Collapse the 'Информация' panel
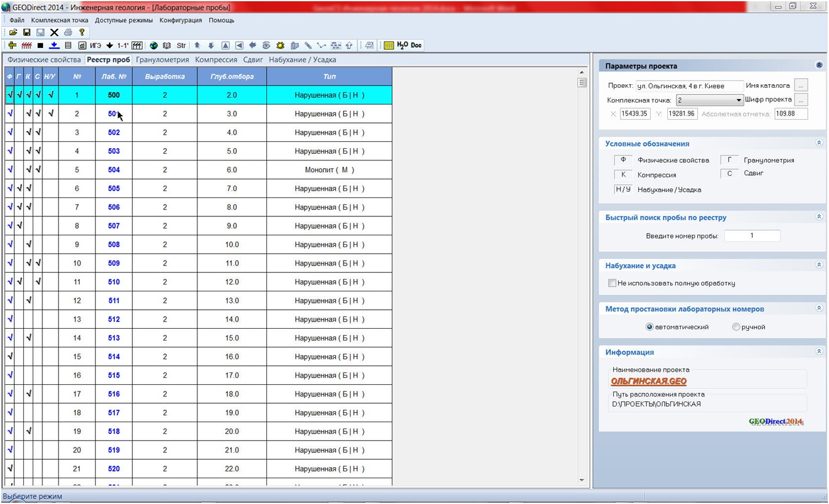 tap(819, 352)
